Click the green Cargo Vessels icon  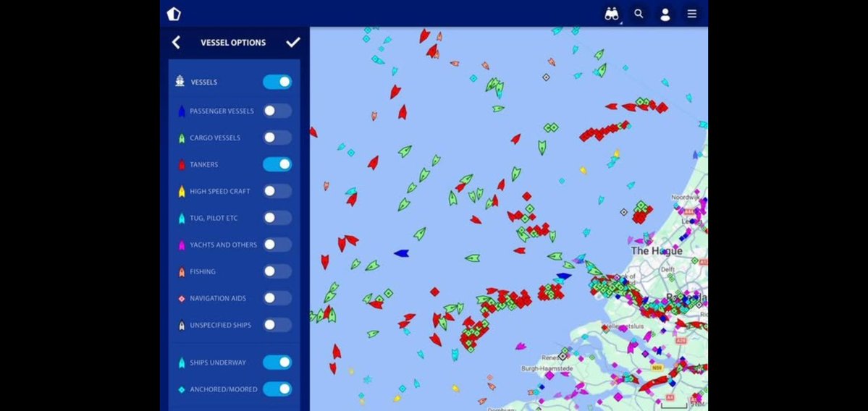(x=182, y=138)
